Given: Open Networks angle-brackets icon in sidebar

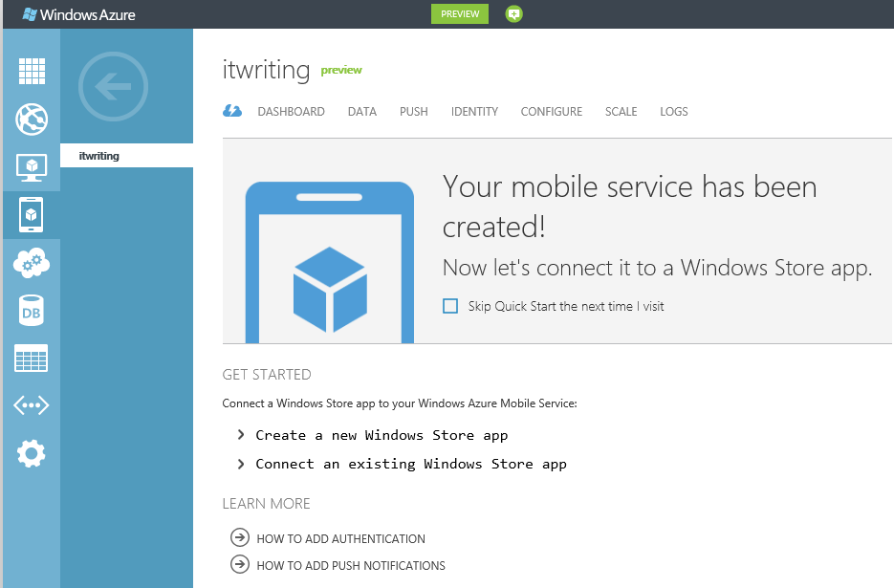Looking at the screenshot, I should point(32,405).
